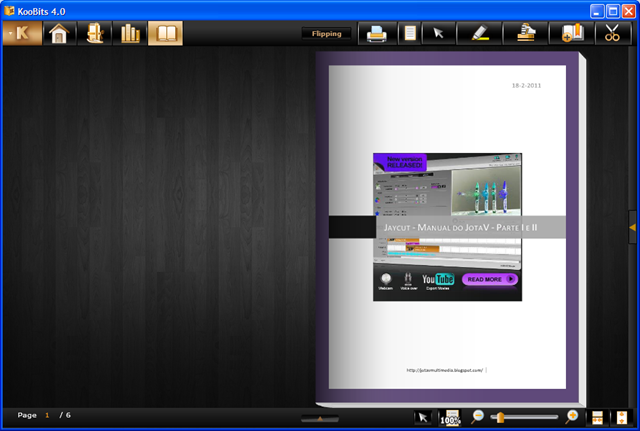Viewport: 640px width, 431px height.
Task: Select the stamp tool
Action: [526, 33]
